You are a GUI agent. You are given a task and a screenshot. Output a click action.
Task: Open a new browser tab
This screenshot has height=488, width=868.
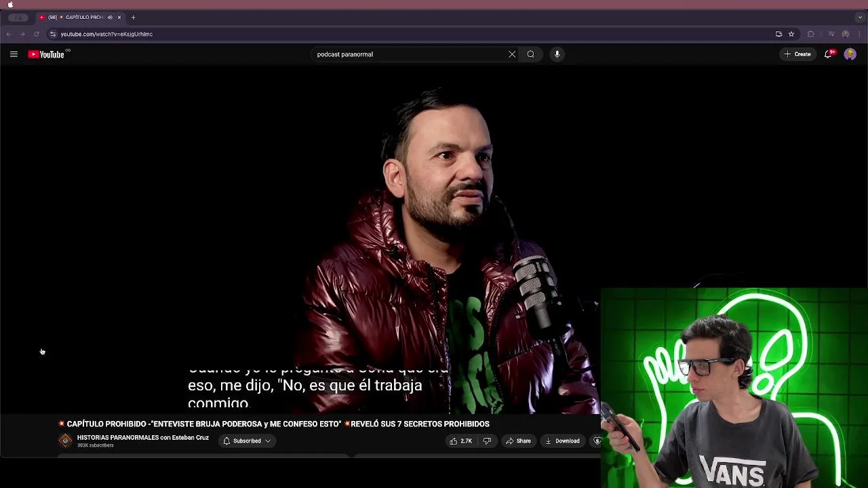pos(133,17)
